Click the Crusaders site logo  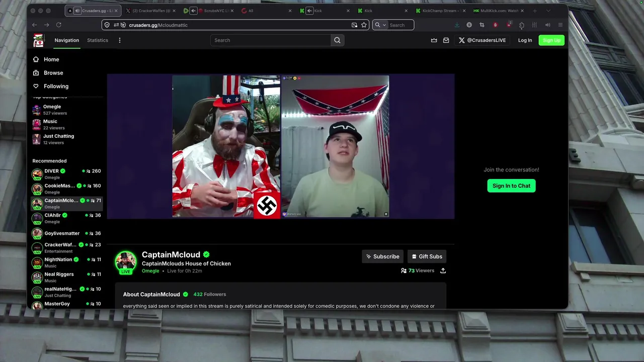coord(38,40)
